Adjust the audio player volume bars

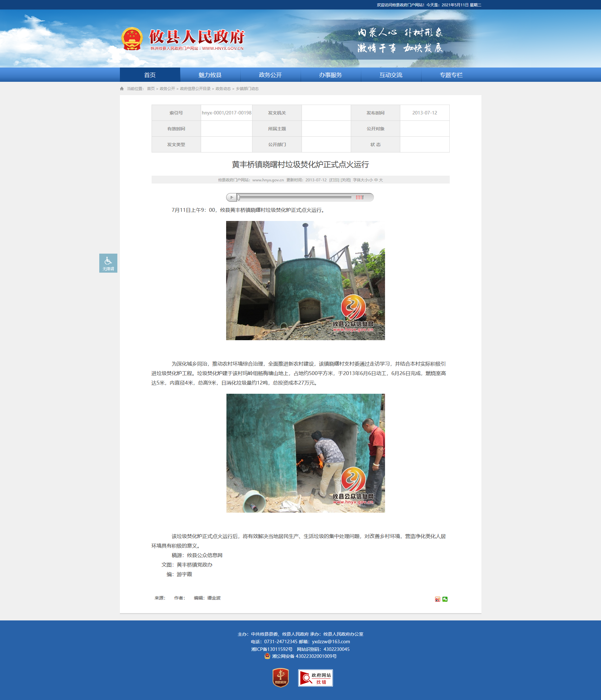coord(360,197)
